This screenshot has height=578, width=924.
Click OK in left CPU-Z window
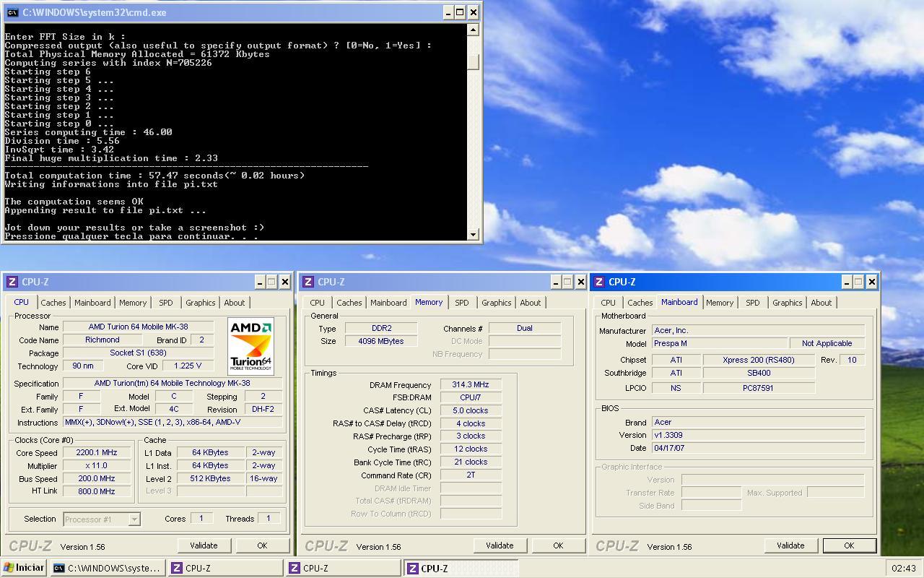tap(262, 545)
